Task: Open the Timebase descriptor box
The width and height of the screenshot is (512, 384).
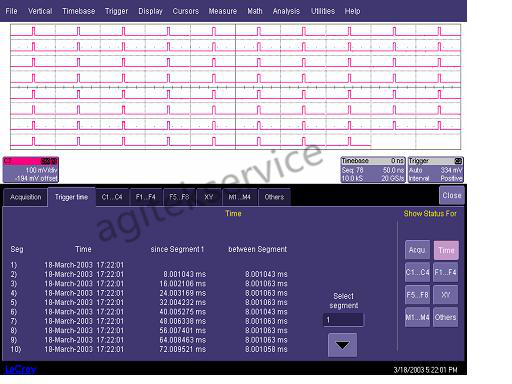Action: (373, 170)
